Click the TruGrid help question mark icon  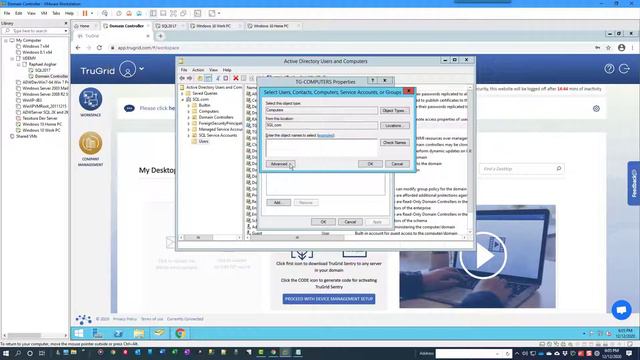click(x=609, y=69)
